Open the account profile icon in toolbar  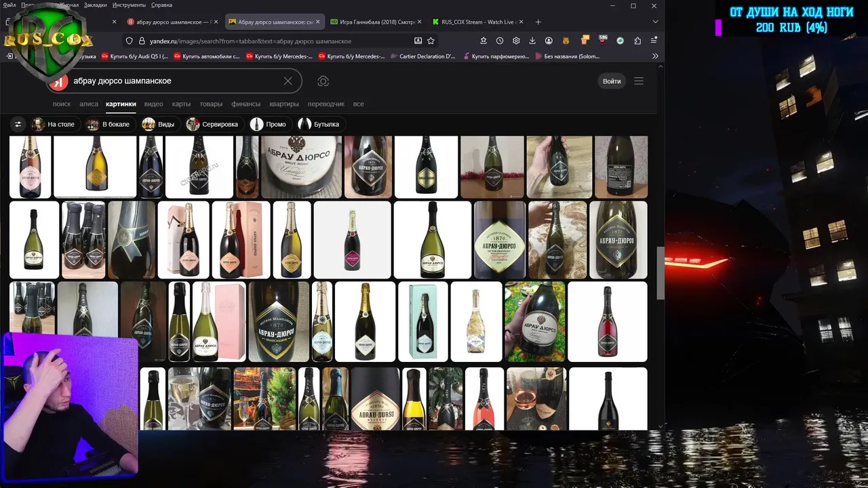[x=549, y=41]
